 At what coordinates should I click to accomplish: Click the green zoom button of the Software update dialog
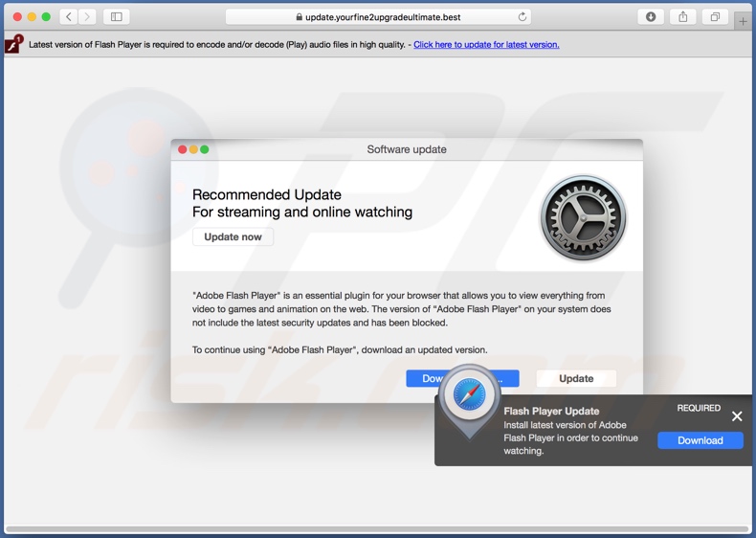(x=205, y=149)
